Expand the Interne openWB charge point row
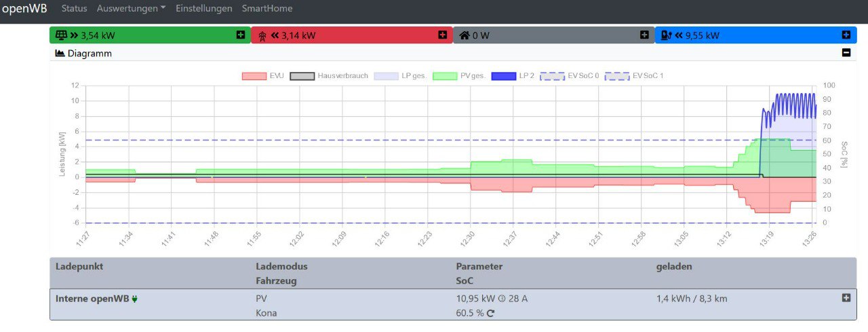This screenshot has width=868, height=332. pos(846,297)
